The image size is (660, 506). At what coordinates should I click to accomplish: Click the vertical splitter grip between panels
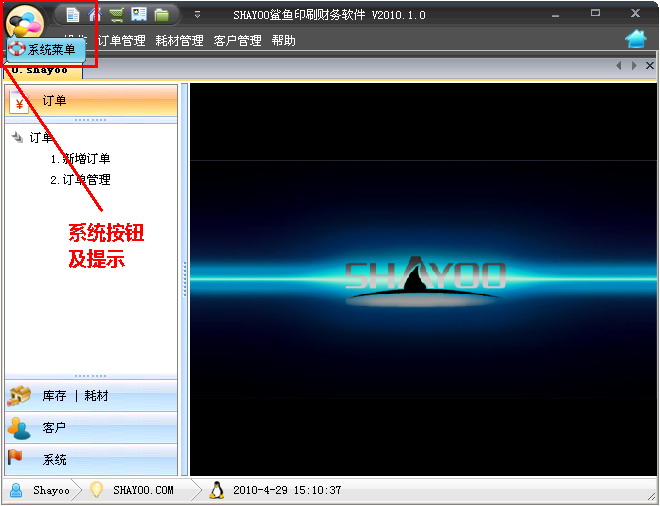(x=184, y=280)
